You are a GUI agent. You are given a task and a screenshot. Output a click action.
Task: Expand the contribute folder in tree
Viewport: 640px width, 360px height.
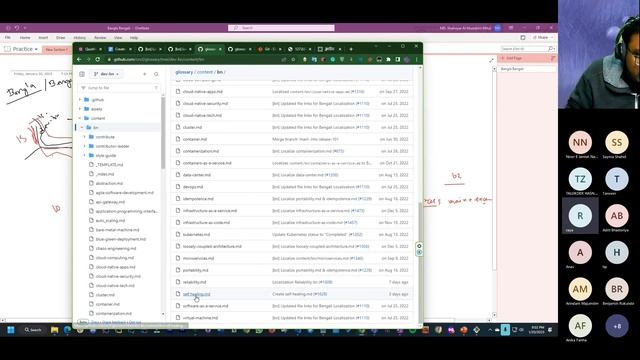[x=84, y=137]
